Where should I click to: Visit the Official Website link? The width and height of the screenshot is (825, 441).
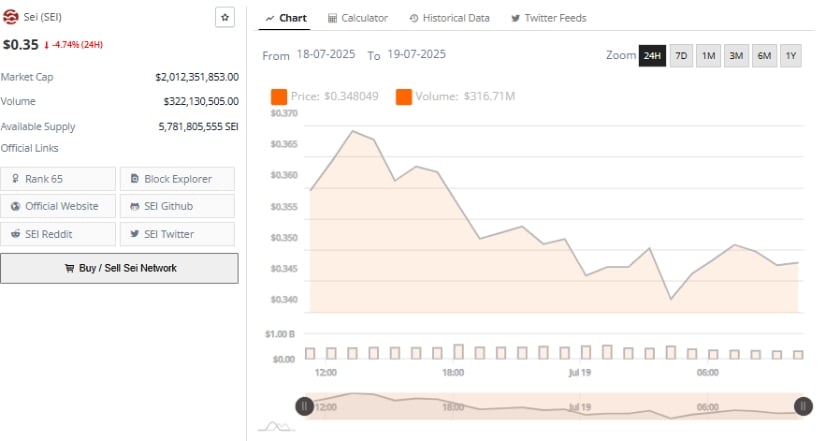click(x=58, y=206)
